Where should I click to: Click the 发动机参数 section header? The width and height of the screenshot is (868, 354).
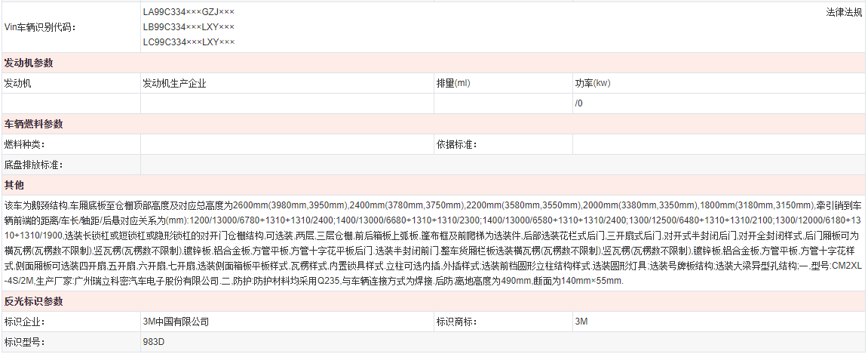33,63
